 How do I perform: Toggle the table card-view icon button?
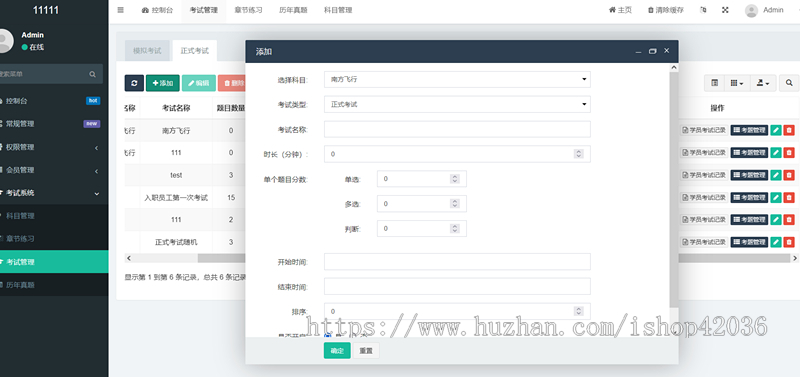coord(715,83)
